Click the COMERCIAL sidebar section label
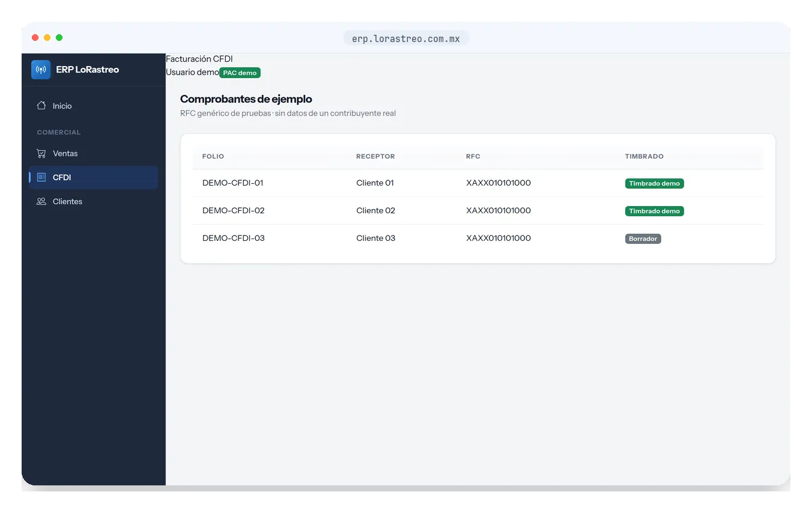 click(x=59, y=132)
